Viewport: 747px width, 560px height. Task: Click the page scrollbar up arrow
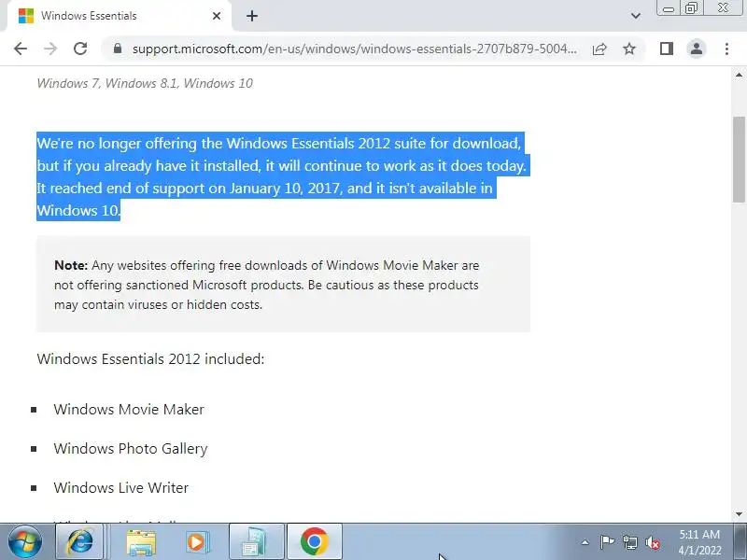[x=739, y=75]
